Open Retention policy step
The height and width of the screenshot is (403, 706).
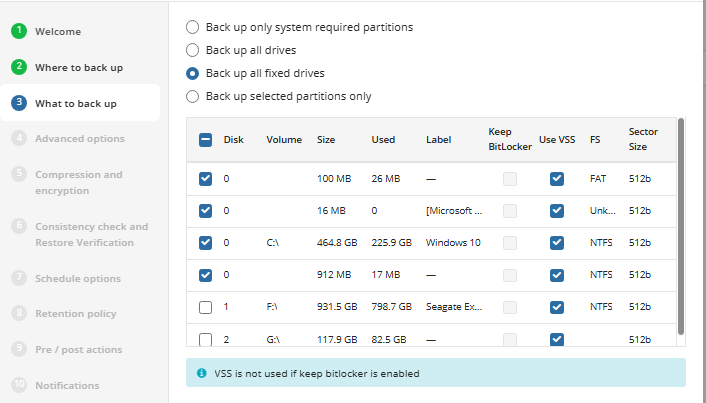[x=75, y=314]
